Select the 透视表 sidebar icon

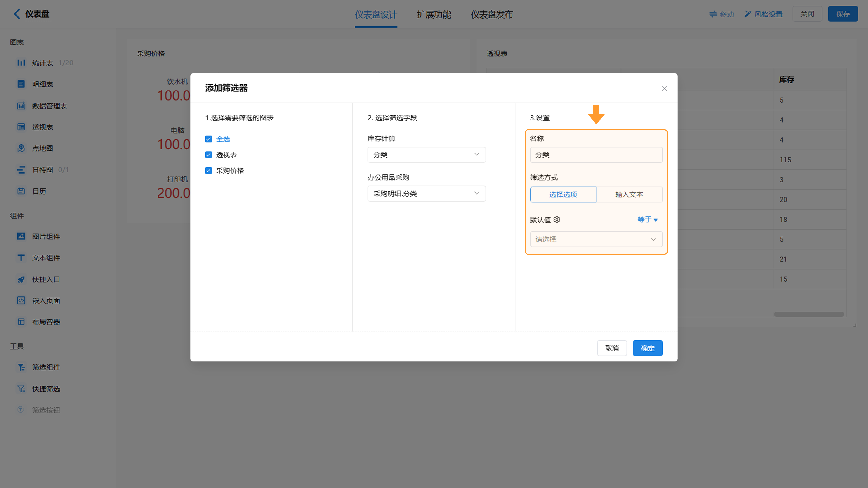pyautogui.click(x=21, y=127)
